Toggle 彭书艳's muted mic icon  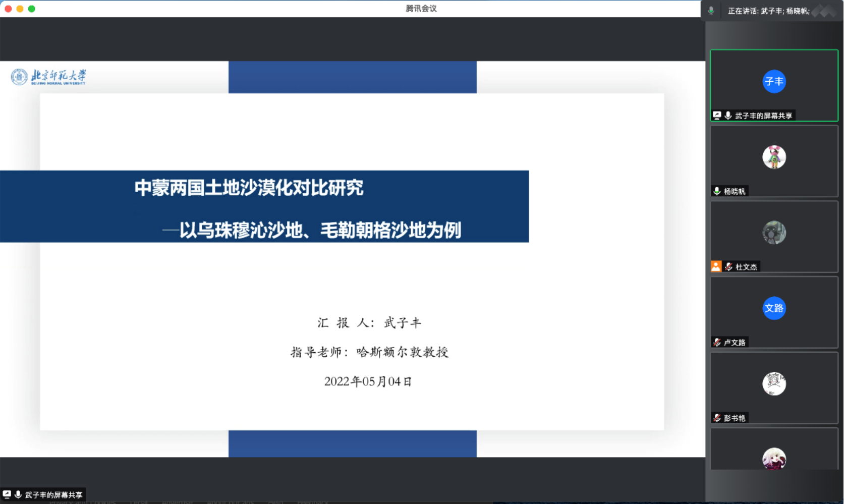(x=717, y=418)
